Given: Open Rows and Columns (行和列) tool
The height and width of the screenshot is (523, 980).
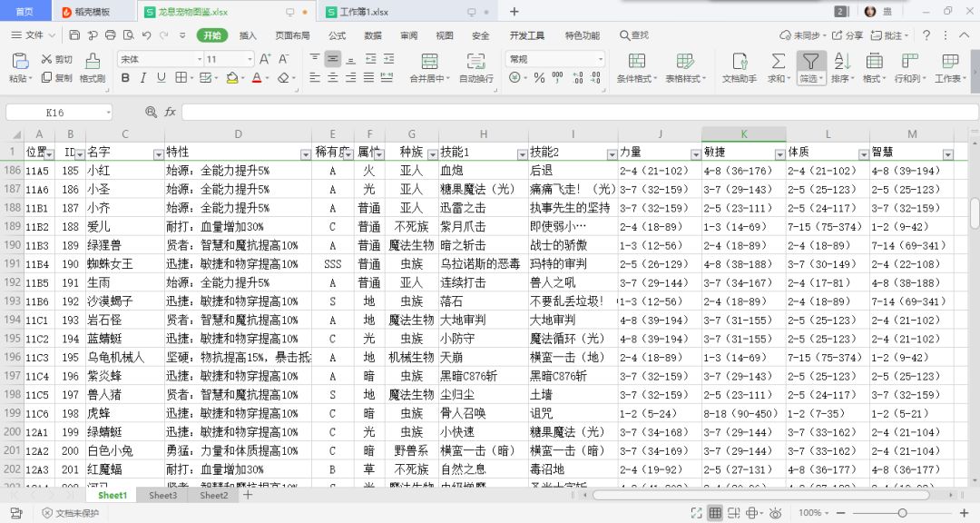Looking at the screenshot, I should click(x=910, y=67).
